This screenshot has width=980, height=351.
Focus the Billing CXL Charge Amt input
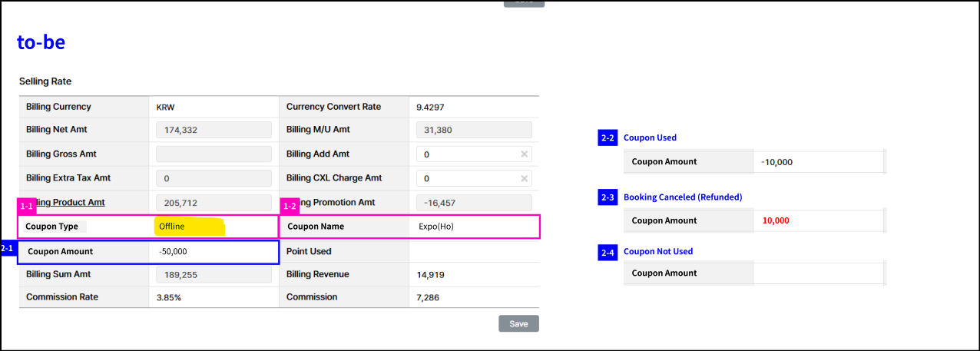467,179
